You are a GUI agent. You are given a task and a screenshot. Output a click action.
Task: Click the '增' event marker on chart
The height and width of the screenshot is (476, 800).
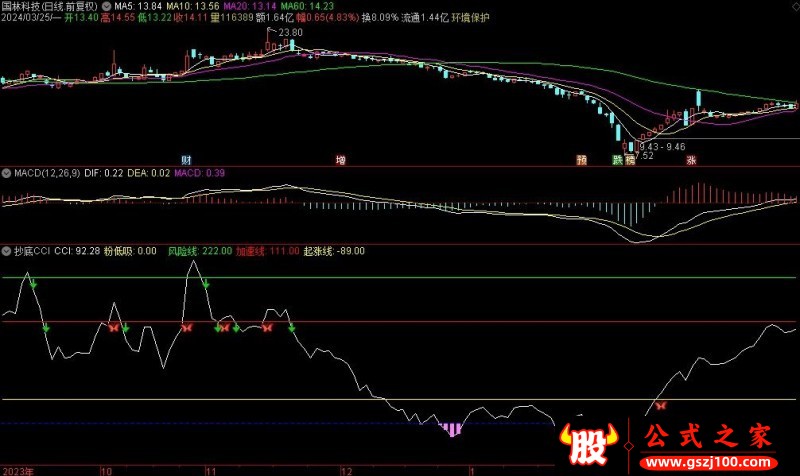(341, 160)
